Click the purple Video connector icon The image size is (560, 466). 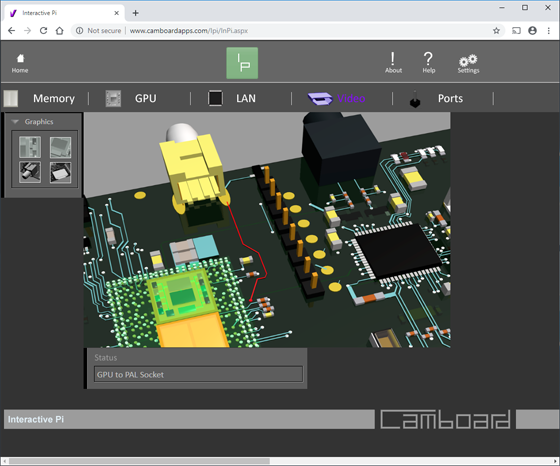tap(320, 99)
